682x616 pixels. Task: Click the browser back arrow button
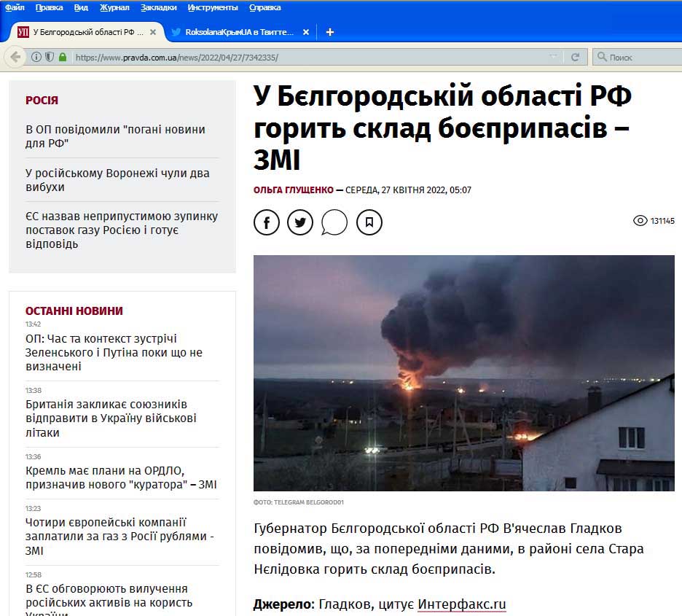click(15, 57)
